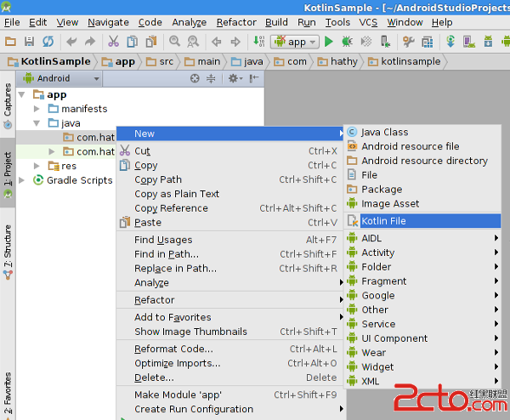Screen dimensions: 510x420
Task: Click the Make Project build icon
Action: coord(259,42)
